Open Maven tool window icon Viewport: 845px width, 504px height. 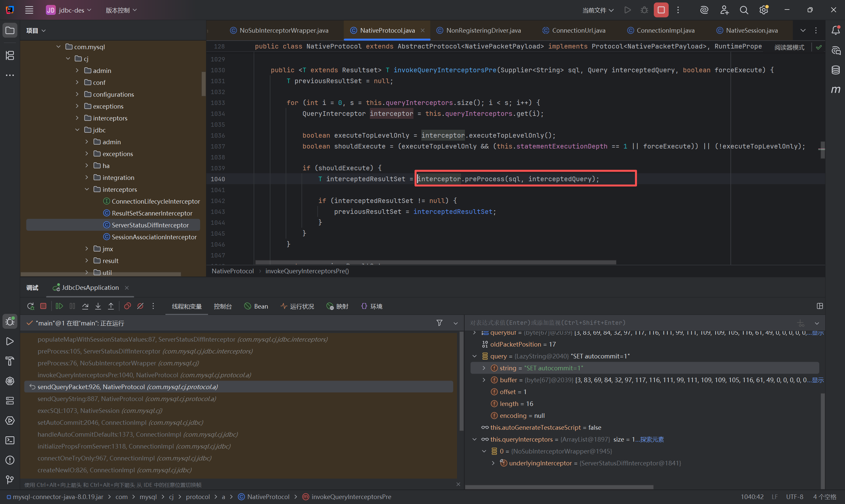(x=835, y=90)
